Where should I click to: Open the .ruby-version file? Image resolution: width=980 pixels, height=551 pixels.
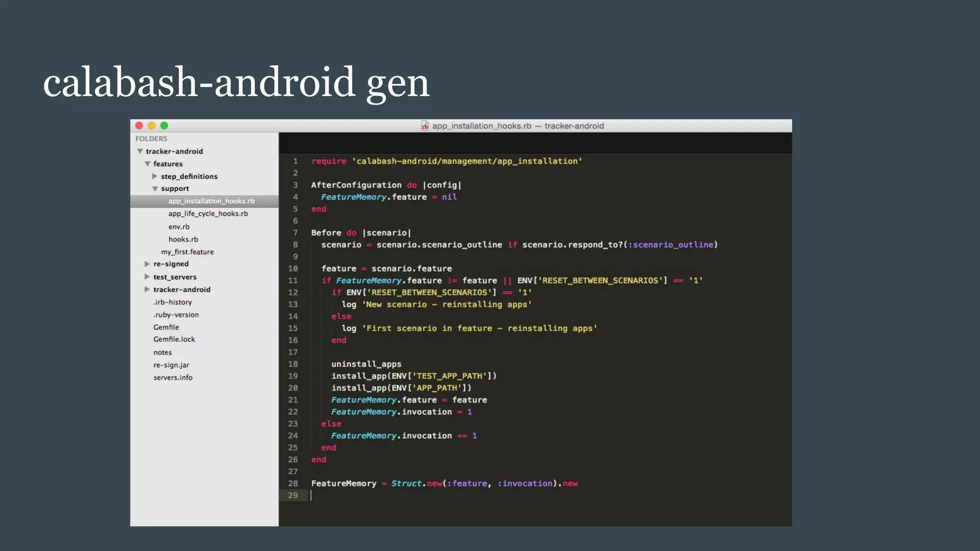176,315
